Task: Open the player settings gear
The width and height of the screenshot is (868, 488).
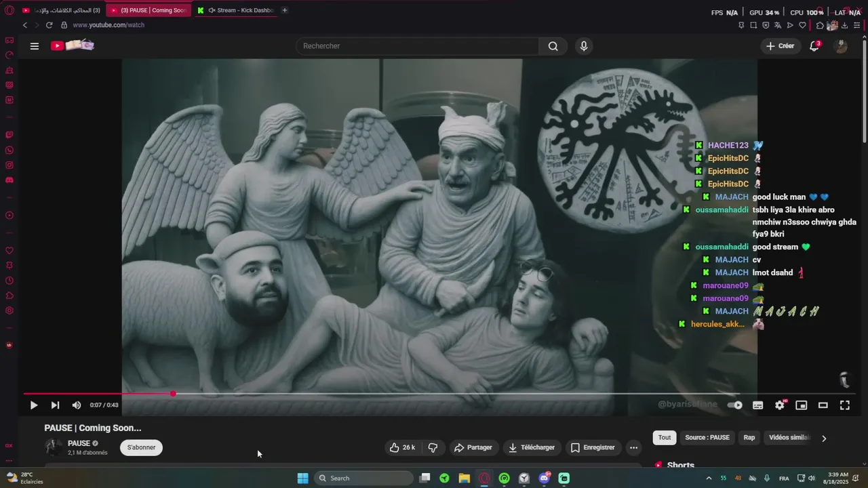Action: [780, 405]
